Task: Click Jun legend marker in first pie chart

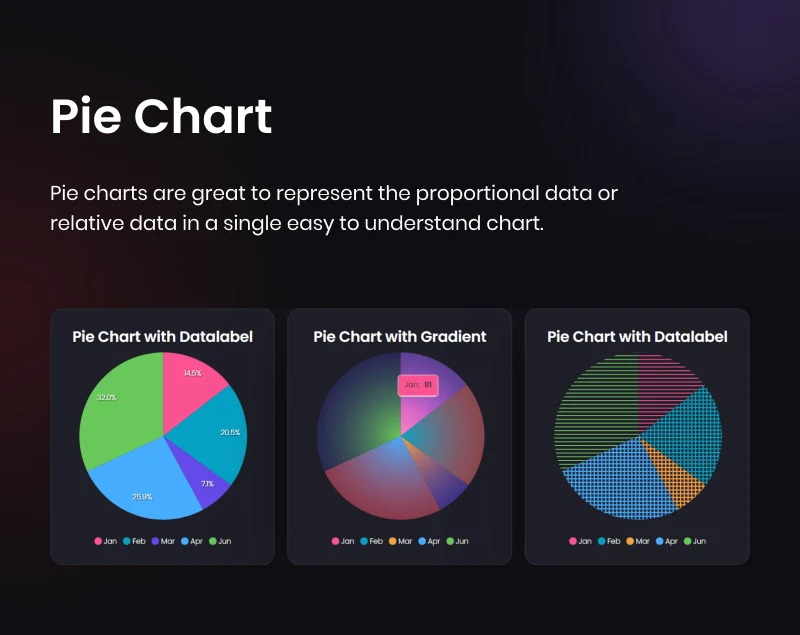Action: pyautogui.click(x=212, y=541)
